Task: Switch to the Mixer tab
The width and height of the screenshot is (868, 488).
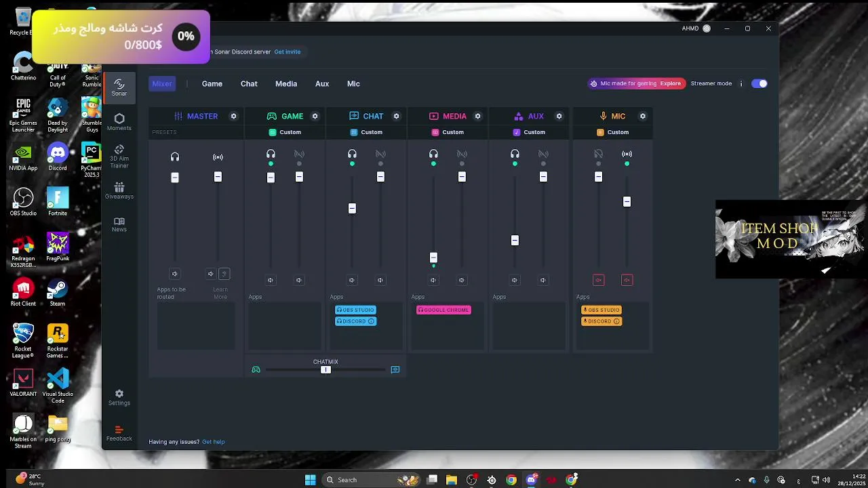Action: click(x=162, y=83)
